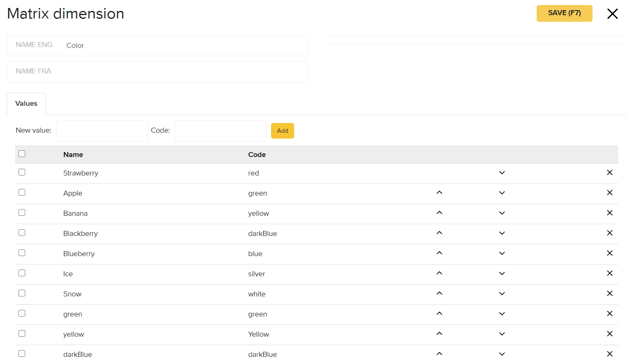Focus the NAME FRA field
Viewport: 627px width, 364px height.
157,72
